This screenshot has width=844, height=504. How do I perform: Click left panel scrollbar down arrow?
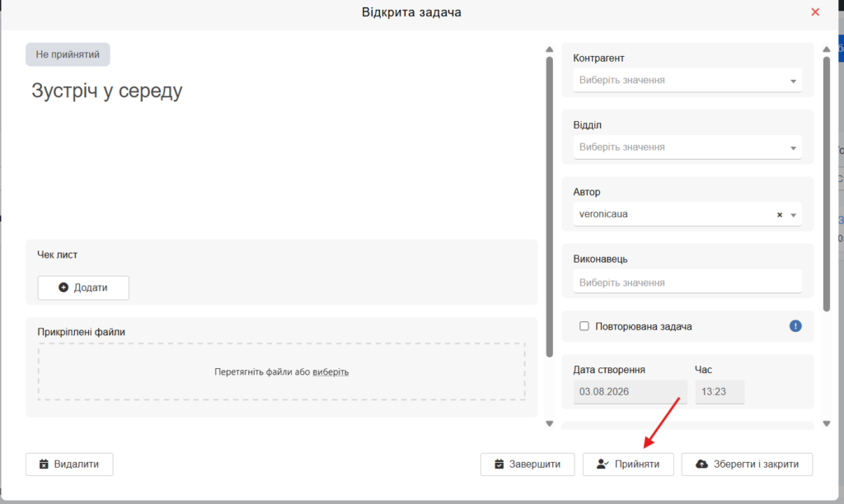[x=550, y=424]
